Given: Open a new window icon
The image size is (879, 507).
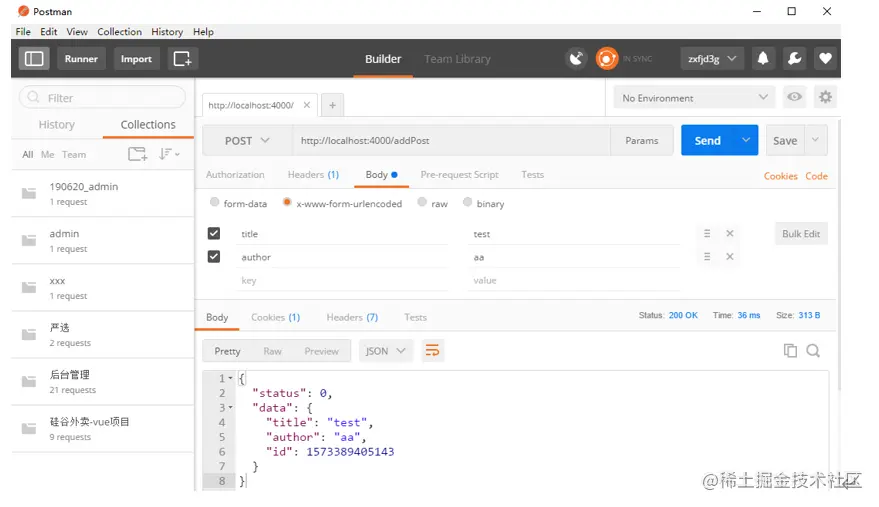Looking at the screenshot, I should coord(182,58).
